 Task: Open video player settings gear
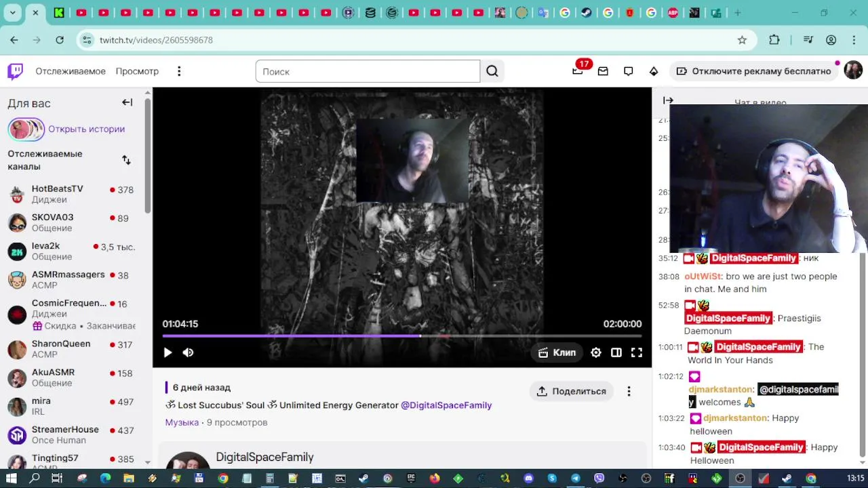click(x=596, y=352)
